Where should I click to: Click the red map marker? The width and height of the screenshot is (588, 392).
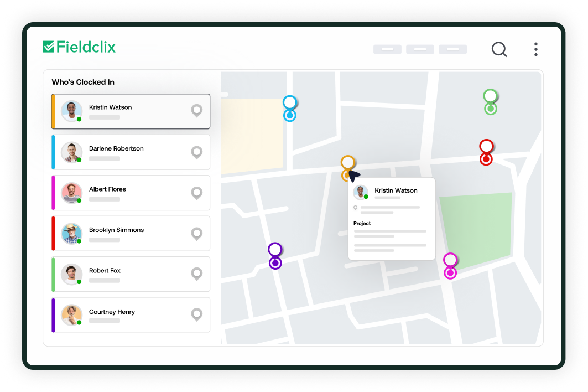click(486, 152)
